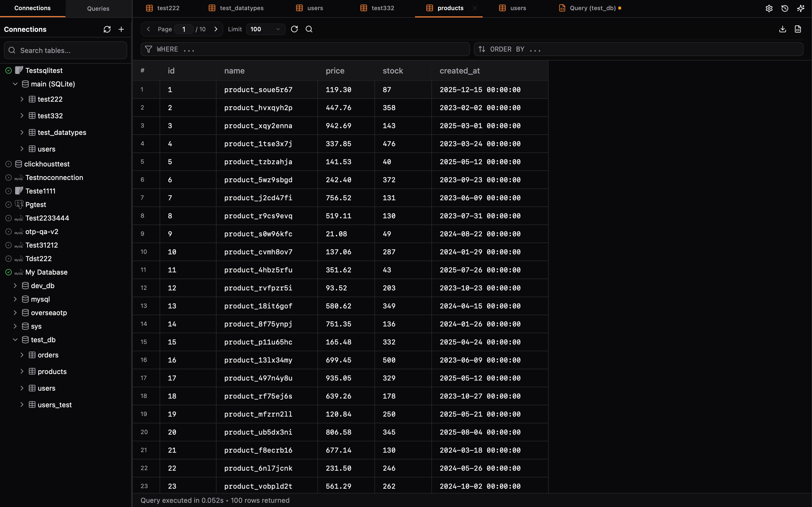
Task: Export results as code file
Action: (x=798, y=29)
